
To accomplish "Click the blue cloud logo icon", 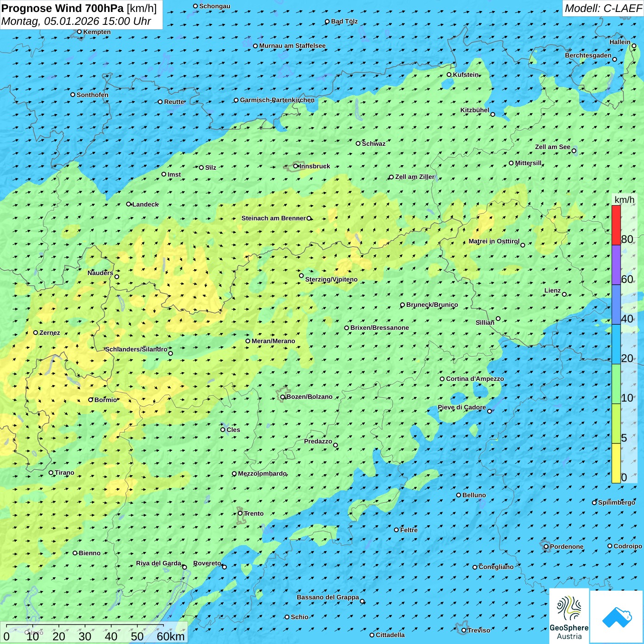I will click(x=617, y=617).
